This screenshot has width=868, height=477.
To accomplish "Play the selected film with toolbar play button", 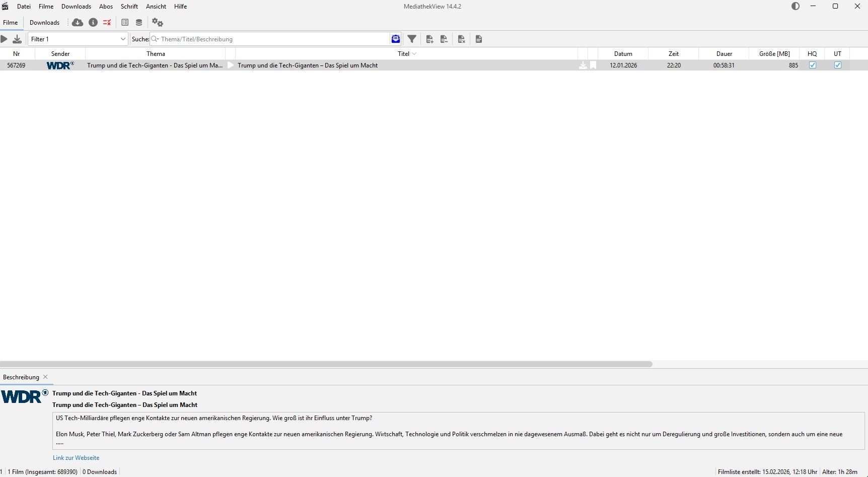I will 5,39.
